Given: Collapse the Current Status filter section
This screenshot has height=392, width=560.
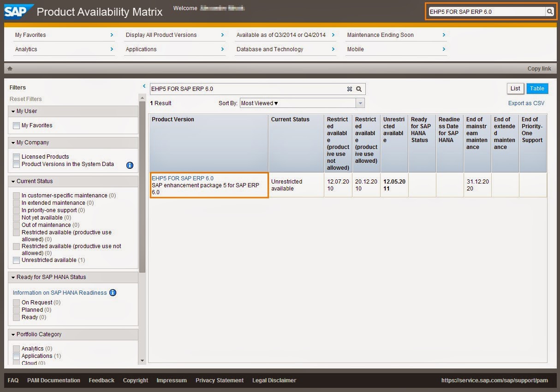Looking at the screenshot, I should point(13,181).
